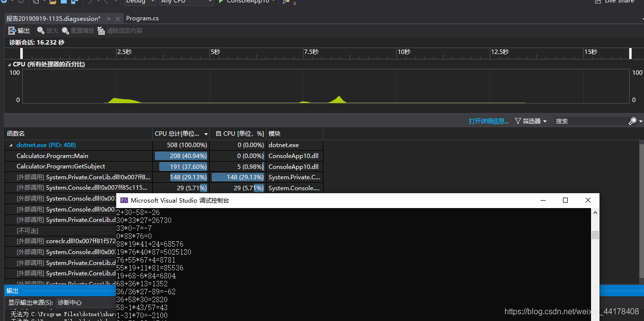Select the [不可走] row
Image resolution: width=644 pixels, height=321 pixels.
60,230
